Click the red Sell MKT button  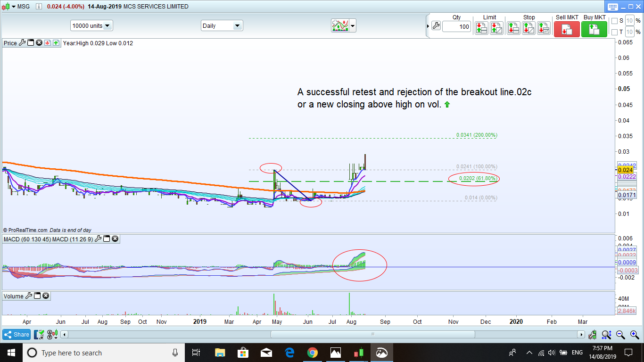(x=567, y=29)
